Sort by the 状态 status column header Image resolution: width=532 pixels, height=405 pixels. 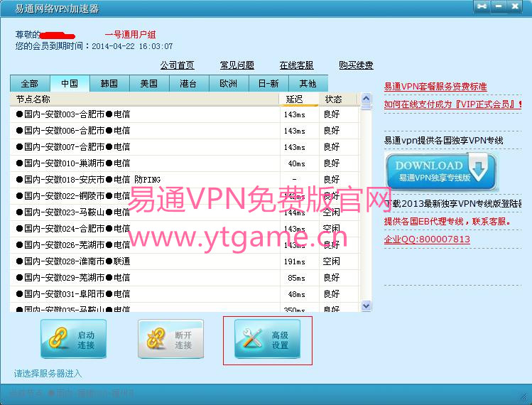click(x=338, y=99)
